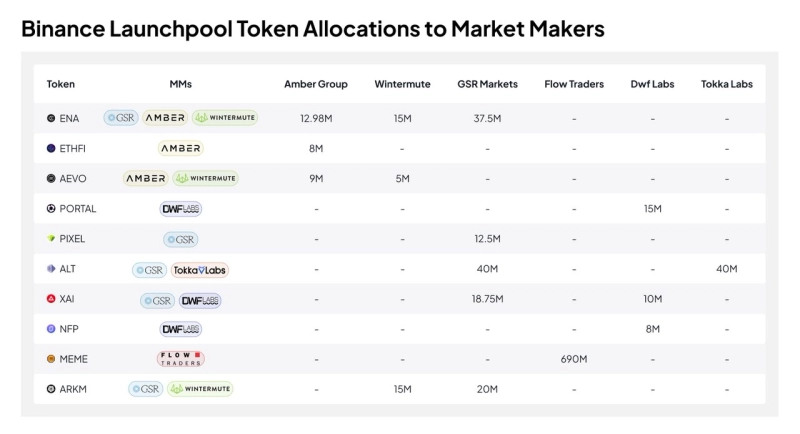Click the GSR badge in PIXEL row

pyautogui.click(x=181, y=239)
